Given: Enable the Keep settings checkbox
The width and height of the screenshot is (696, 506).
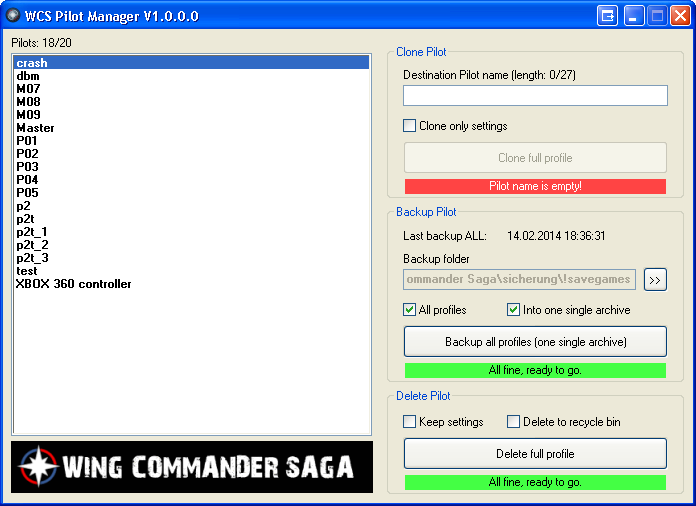Looking at the screenshot, I should pyautogui.click(x=409, y=422).
